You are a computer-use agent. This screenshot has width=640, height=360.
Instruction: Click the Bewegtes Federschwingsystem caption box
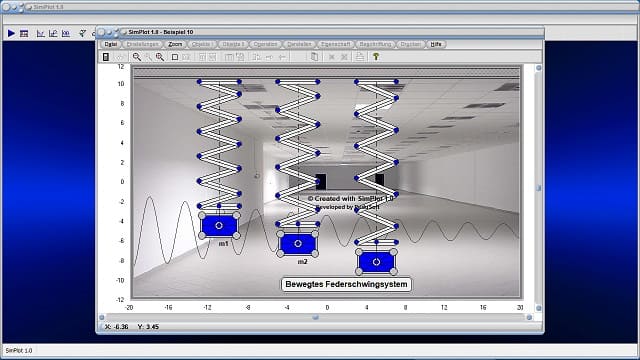pyautogui.click(x=346, y=284)
